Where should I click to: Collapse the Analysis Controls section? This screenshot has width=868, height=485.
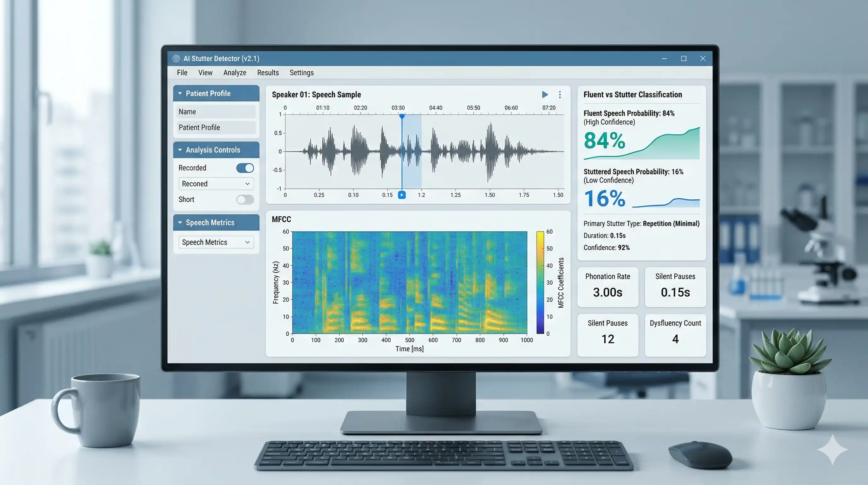pos(180,150)
